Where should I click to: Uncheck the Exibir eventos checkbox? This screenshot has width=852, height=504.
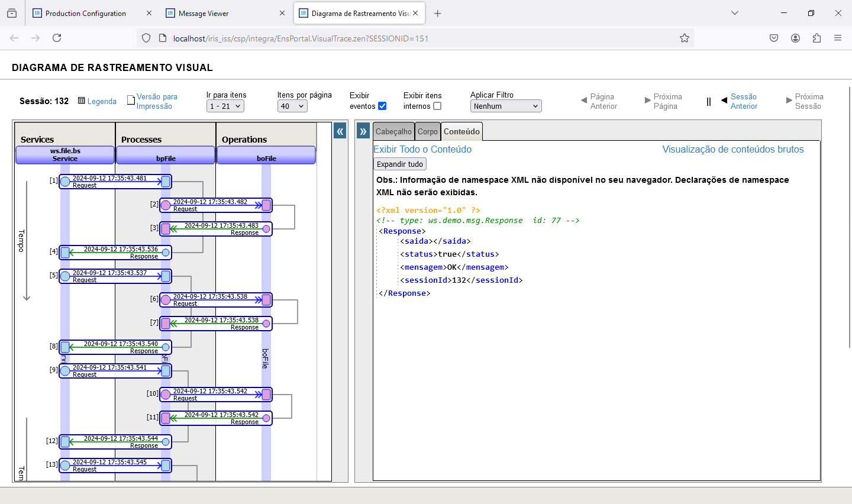pyautogui.click(x=382, y=106)
